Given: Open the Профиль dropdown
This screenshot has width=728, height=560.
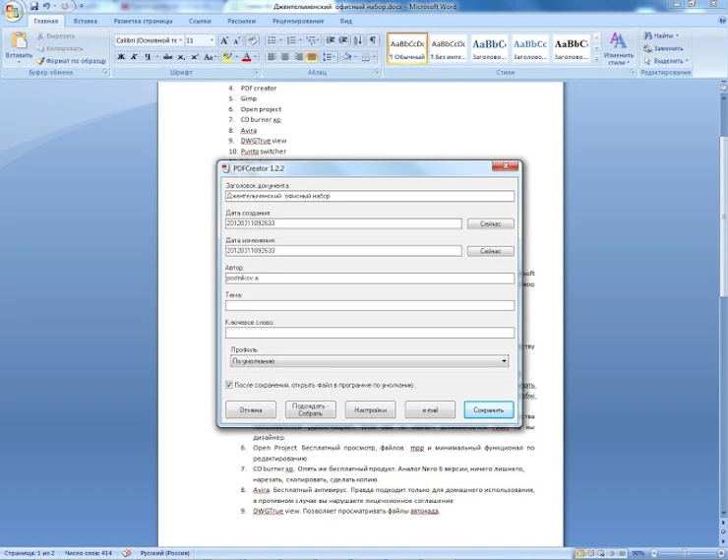Looking at the screenshot, I should [x=370, y=361].
